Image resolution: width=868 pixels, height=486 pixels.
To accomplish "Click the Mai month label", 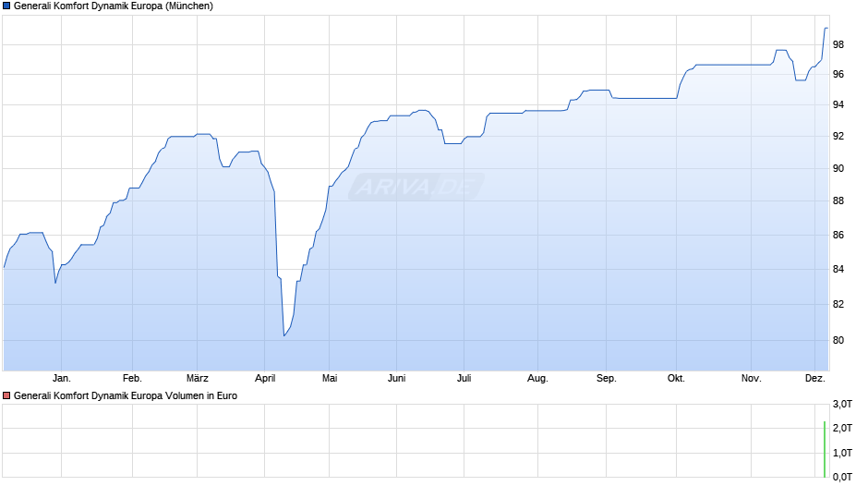I will click(330, 378).
